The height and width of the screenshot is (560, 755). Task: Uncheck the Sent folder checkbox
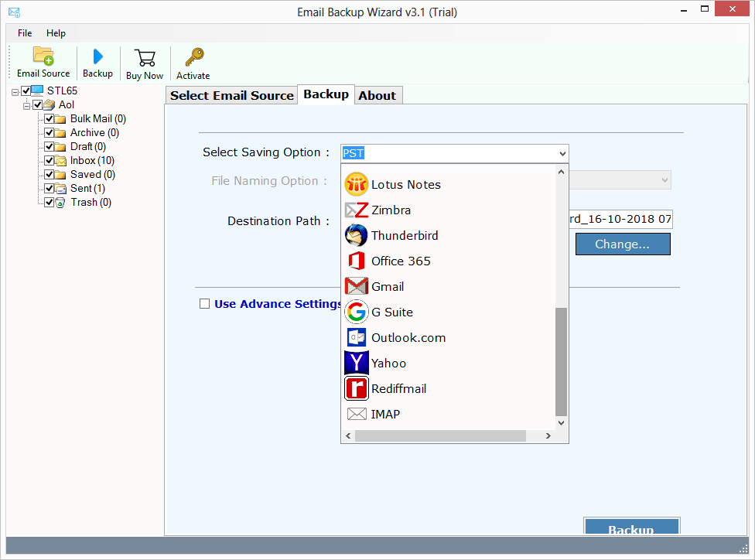click(49, 188)
